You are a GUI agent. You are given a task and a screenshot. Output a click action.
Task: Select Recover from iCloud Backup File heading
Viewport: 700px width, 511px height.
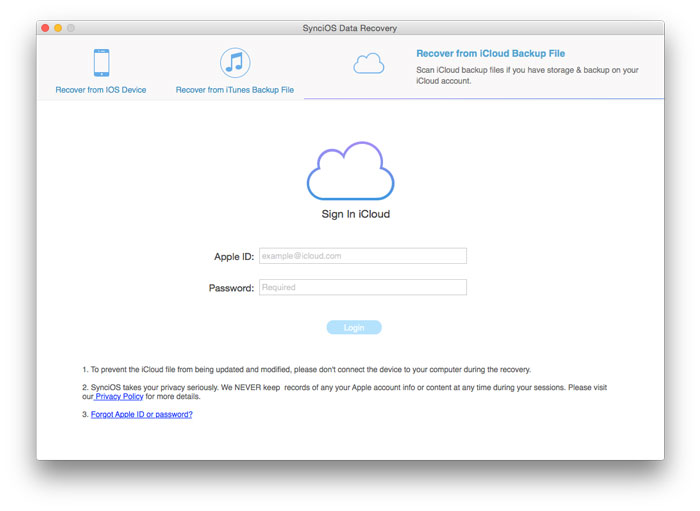click(x=491, y=54)
